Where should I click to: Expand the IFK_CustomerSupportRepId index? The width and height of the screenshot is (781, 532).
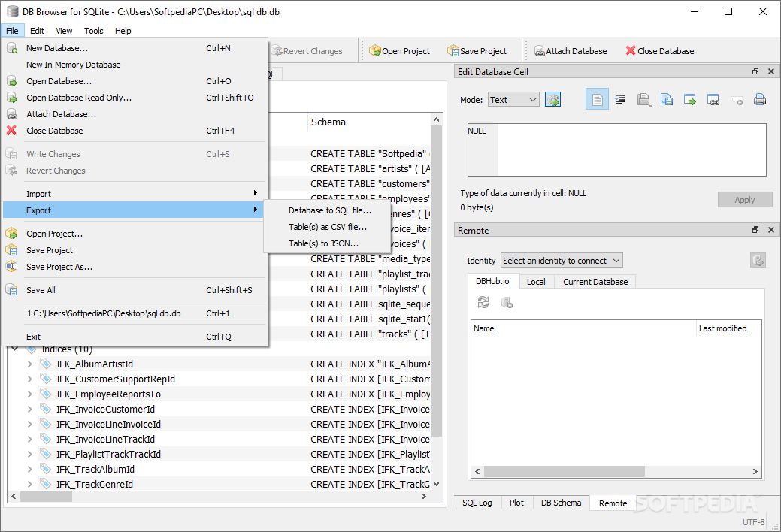coord(30,379)
